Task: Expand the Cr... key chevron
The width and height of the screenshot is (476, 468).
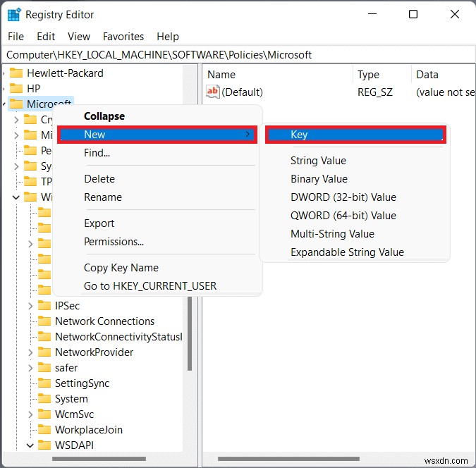Action: [16, 120]
